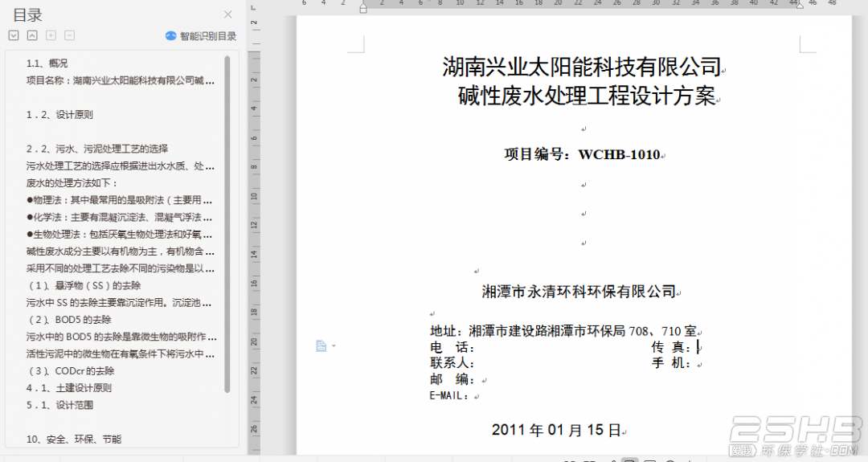Jump to heading 2．2、污水、污泥处理工艺的选择
The width and height of the screenshot is (868, 462).
click(97, 149)
